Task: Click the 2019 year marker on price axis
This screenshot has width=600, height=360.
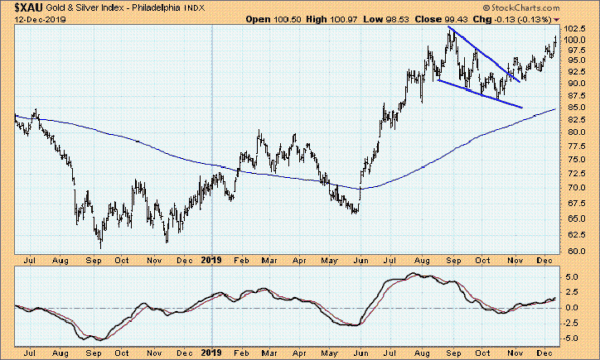Action: (x=212, y=260)
